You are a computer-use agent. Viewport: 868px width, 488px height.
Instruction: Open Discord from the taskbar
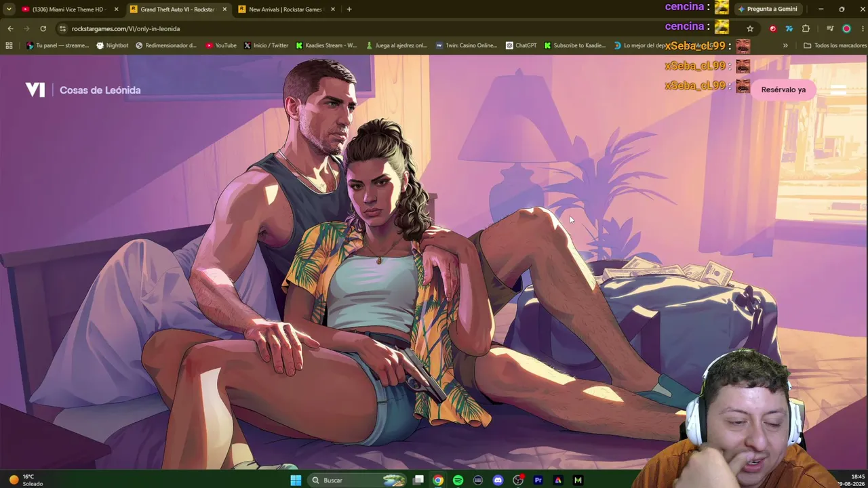tap(498, 480)
